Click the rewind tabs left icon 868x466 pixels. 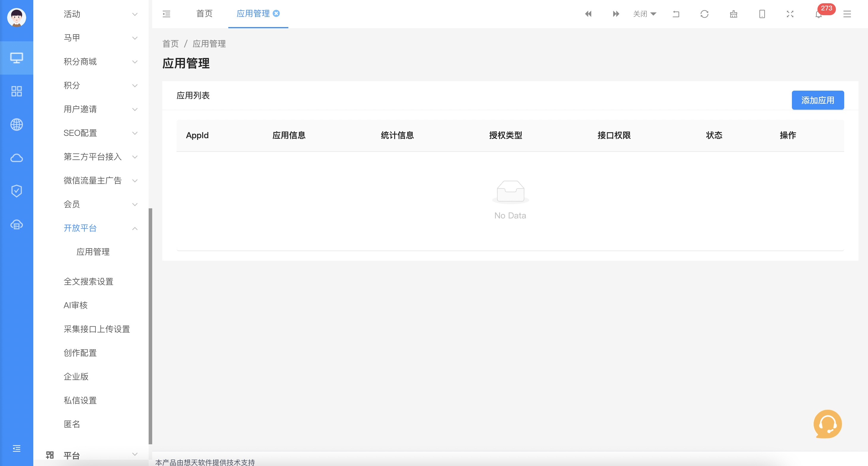coord(588,14)
